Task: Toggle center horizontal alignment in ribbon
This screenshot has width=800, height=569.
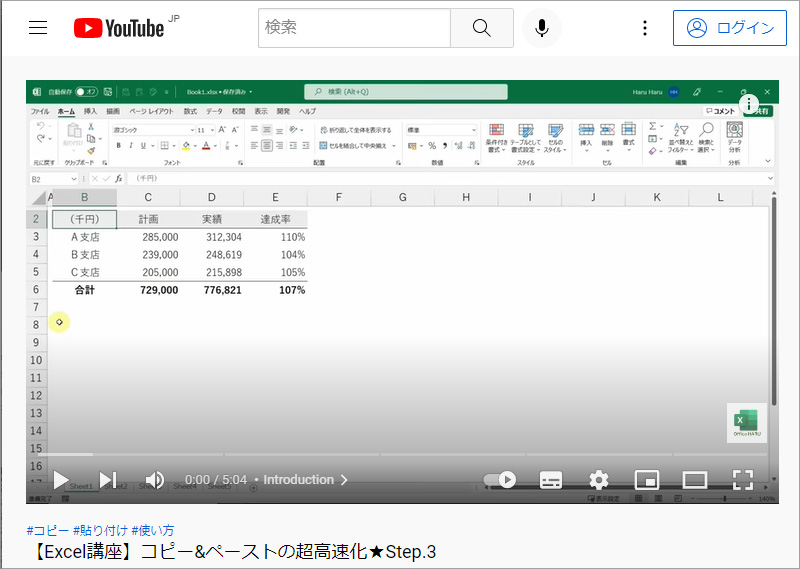Action: tap(267, 146)
